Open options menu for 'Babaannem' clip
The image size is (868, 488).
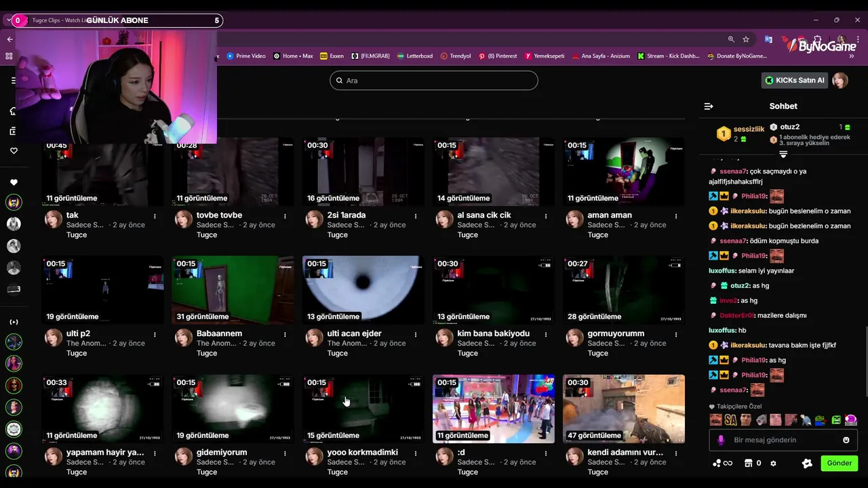tap(285, 335)
